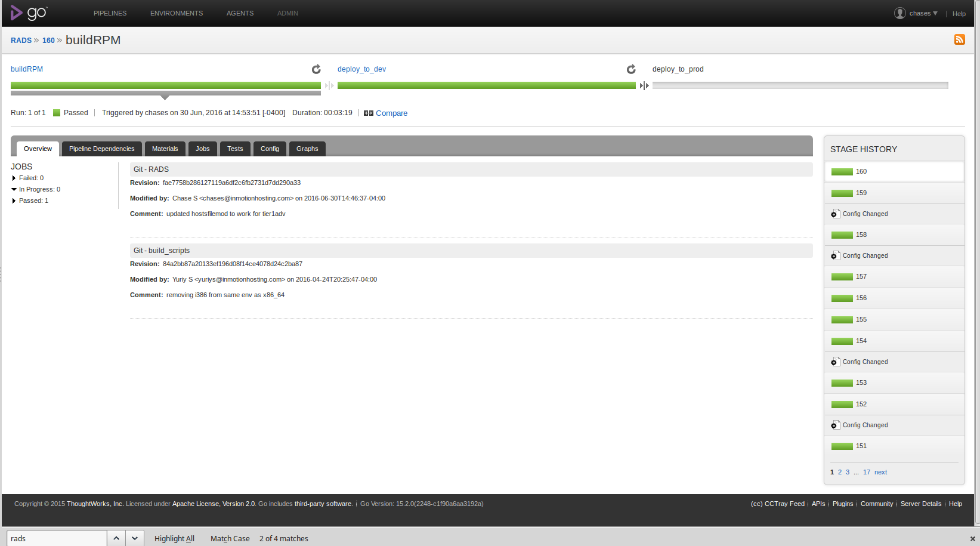Rerun the deploy_to_dev stage
Screen dimensions: 980x546
631,69
